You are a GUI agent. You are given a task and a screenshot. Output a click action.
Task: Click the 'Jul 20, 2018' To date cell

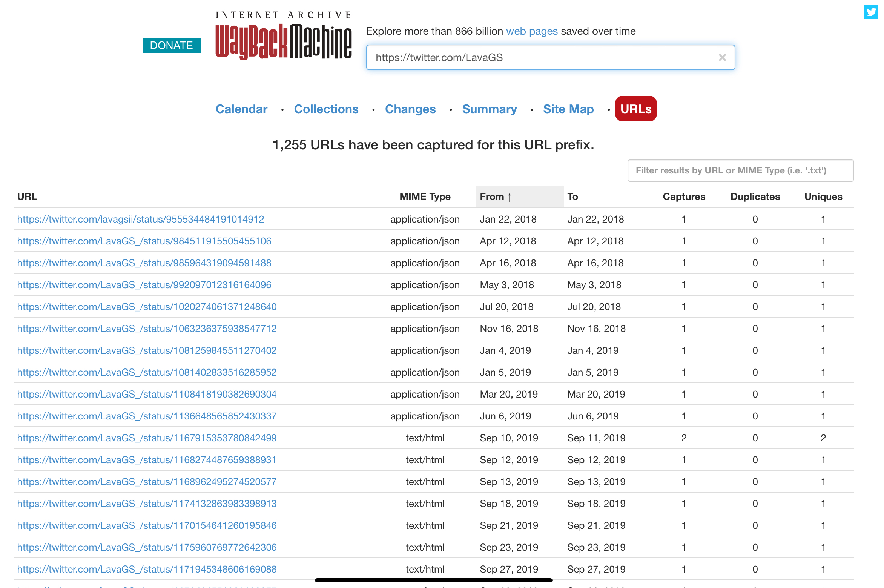click(x=594, y=307)
